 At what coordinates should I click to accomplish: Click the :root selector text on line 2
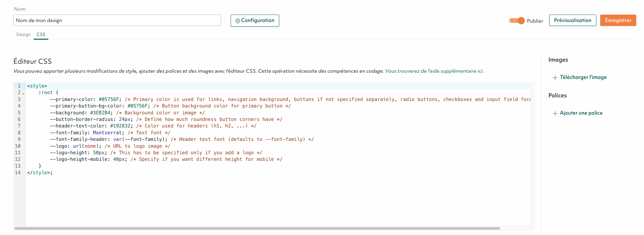point(46,93)
